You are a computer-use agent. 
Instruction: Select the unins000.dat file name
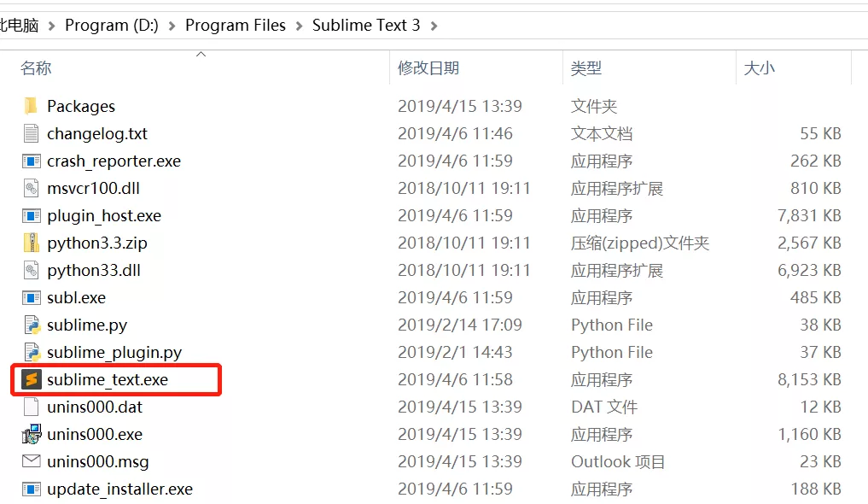pyautogui.click(x=95, y=407)
